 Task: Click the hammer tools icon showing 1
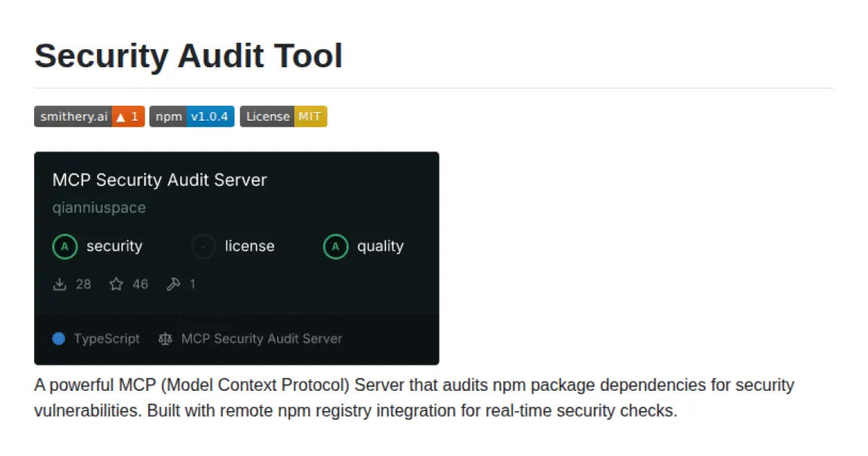174,284
